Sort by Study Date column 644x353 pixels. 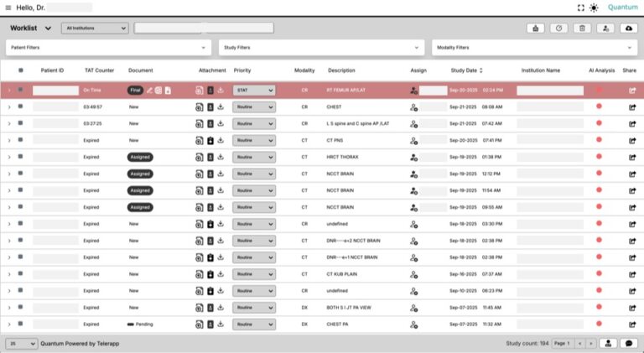466,70
